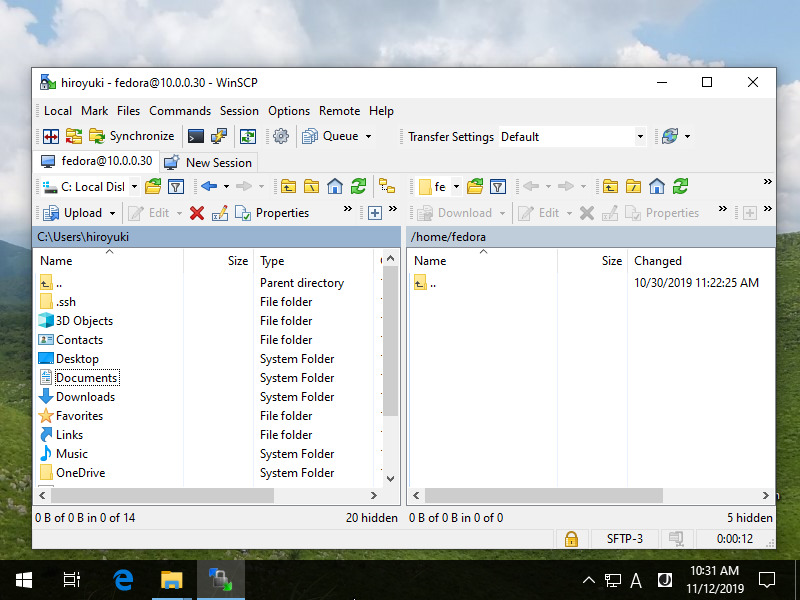Image resolution: width=800 pixels, height=600 pixels.
Task: Click the red Delete X icon in local toolbar
Action: tap(197, 213)
